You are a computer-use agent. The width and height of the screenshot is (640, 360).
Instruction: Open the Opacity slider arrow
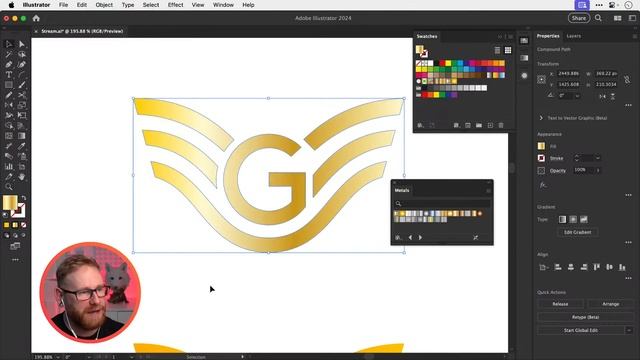point(598,170)
